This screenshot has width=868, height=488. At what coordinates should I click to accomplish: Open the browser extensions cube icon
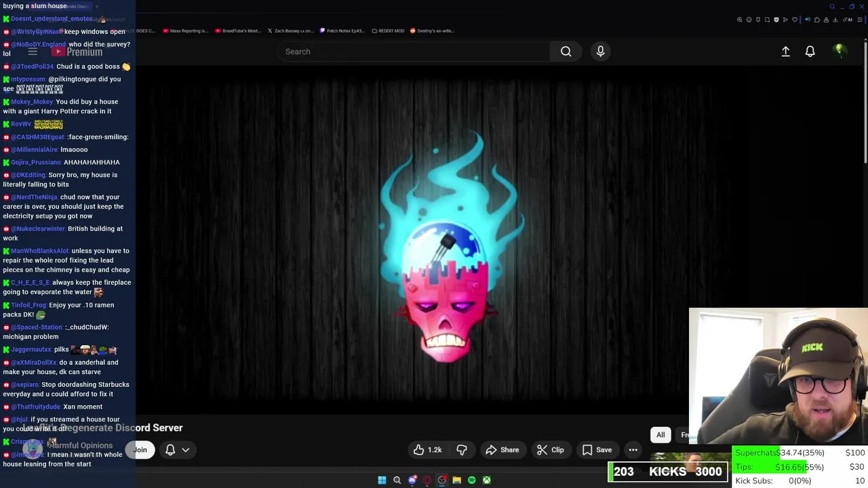click(x=817, y=20)
